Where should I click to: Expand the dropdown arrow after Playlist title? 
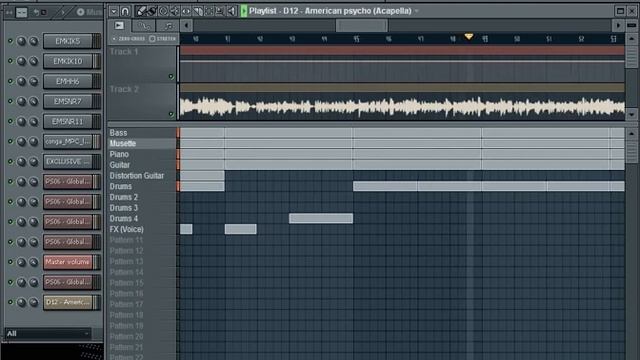click(x=417, y=11)
